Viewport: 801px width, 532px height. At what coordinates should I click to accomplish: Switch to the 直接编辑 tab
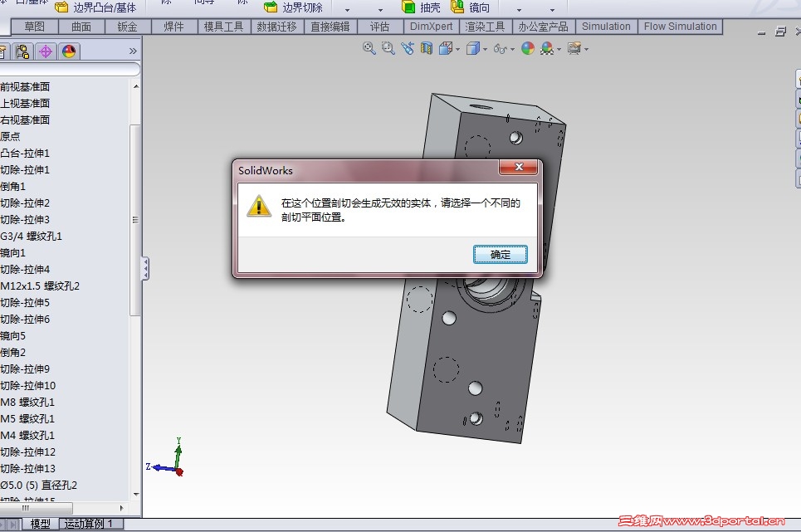coord(330,27)
